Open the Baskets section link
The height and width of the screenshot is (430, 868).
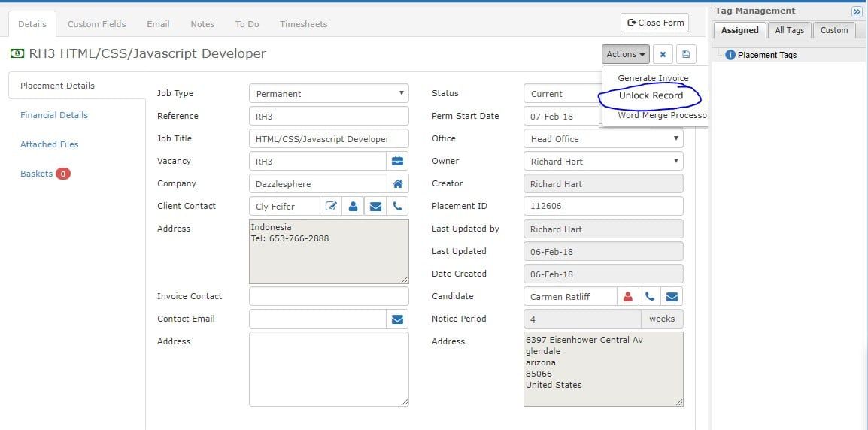pyautogui.click(x=37, y=174)
